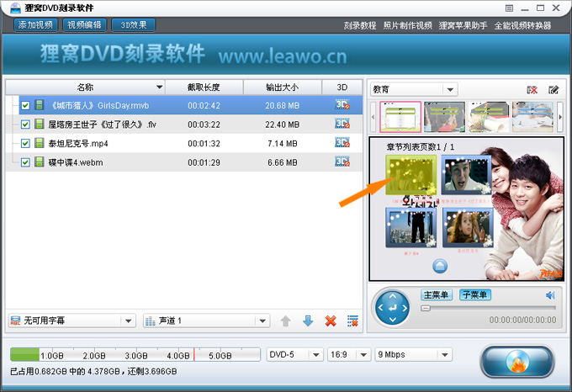The image size is (572, 392).
Task: Open the 全能视频转换器 link
Action: click(x=522, y=25)
